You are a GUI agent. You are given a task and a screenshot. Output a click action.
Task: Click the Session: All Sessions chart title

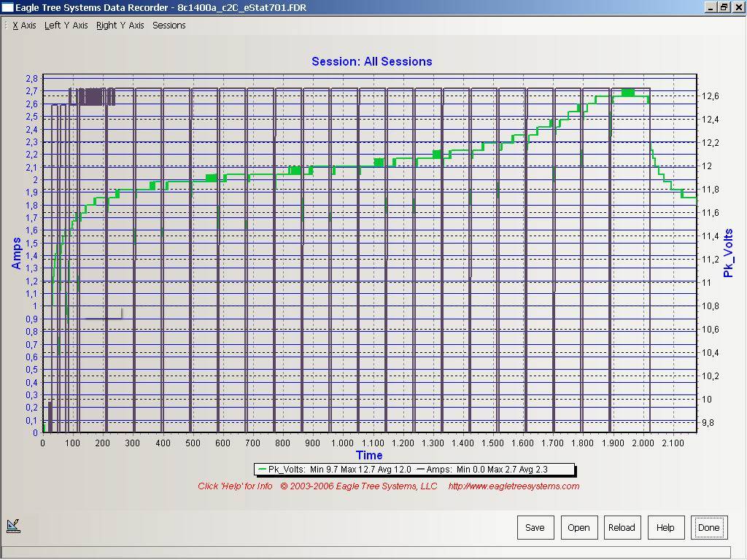click(371, 61)
